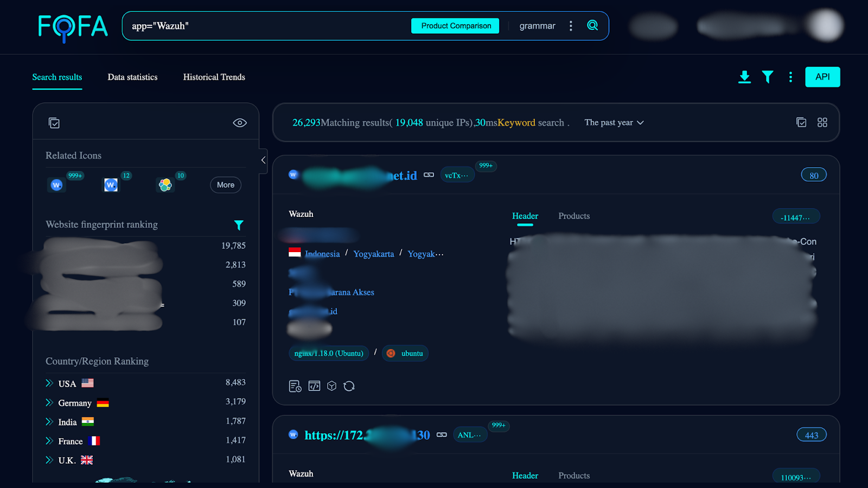Open the Search results tab
The image size is (868, 488).
57,77
